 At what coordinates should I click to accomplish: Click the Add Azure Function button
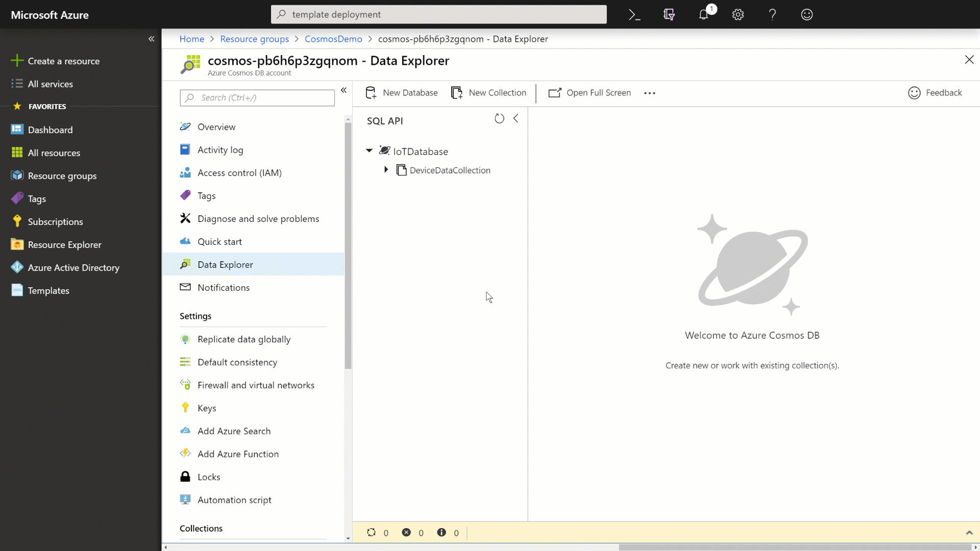(238, 454)
